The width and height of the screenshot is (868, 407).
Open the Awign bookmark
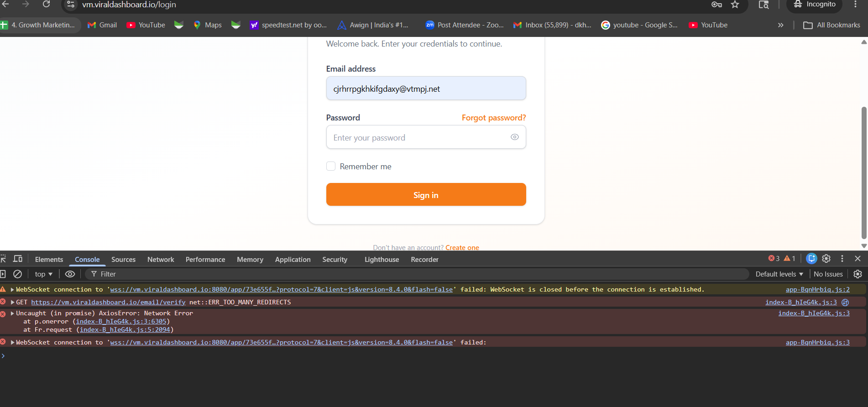373,25
